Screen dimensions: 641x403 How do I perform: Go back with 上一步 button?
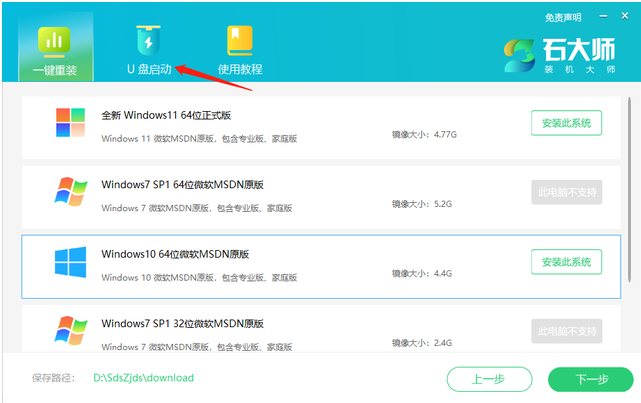point(489,379)
